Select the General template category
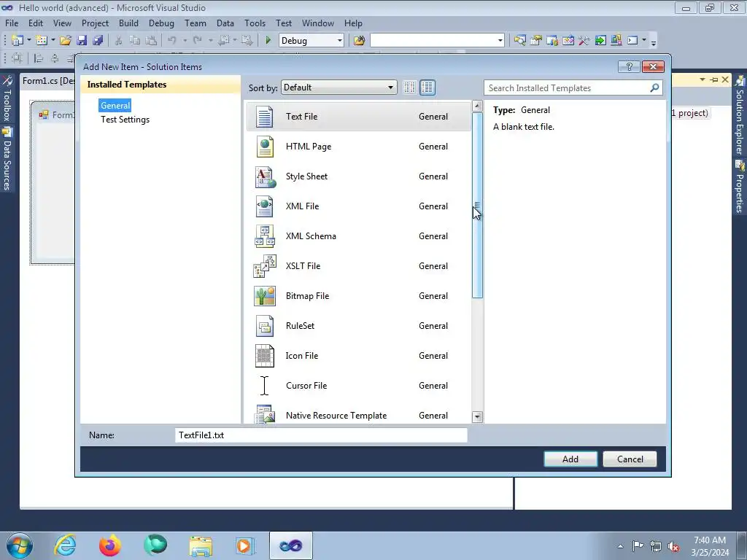 coord(115,106)
